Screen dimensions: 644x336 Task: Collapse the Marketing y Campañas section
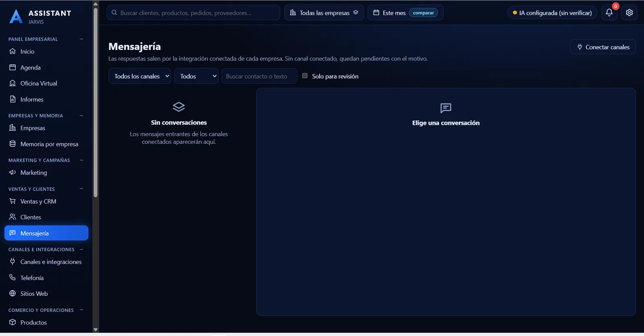[x=81, y=160]
